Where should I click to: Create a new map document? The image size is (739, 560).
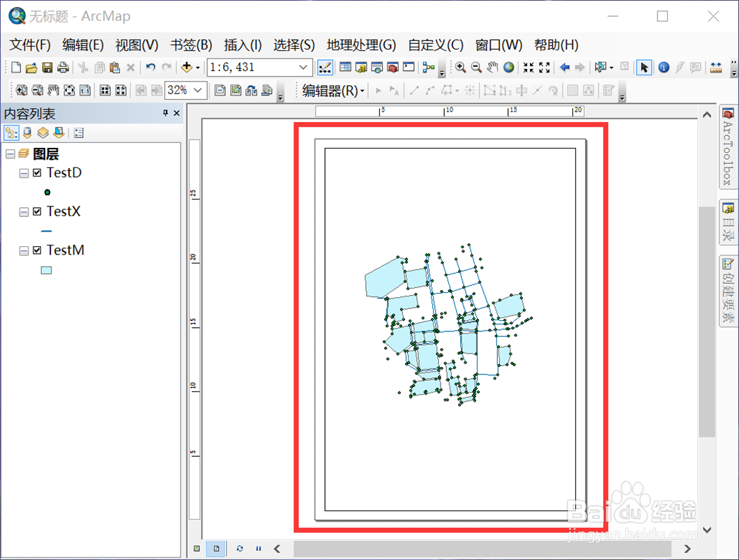point(16,68)
